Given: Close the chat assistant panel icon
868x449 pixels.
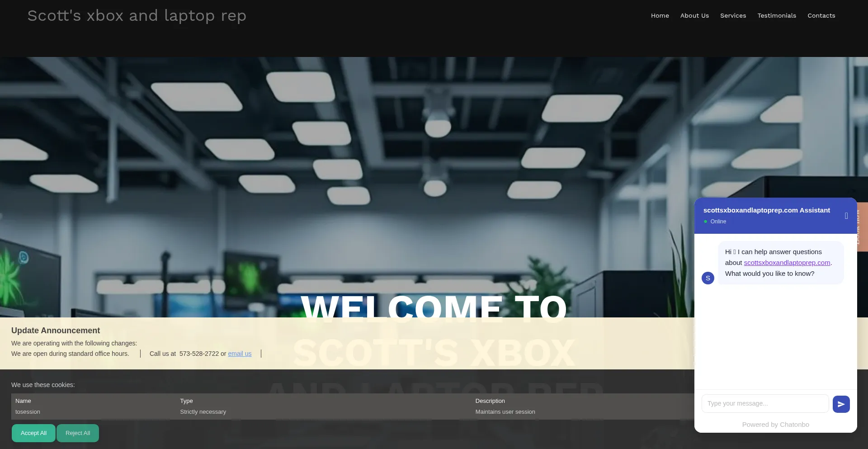Looking at the screenshot, I should pyautogui.click(x=846, y=216).
